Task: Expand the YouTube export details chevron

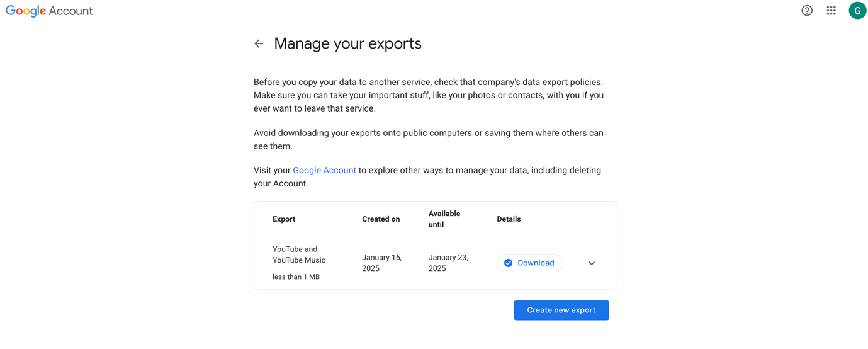Action: pyautogui.click(x=591, y=263)
